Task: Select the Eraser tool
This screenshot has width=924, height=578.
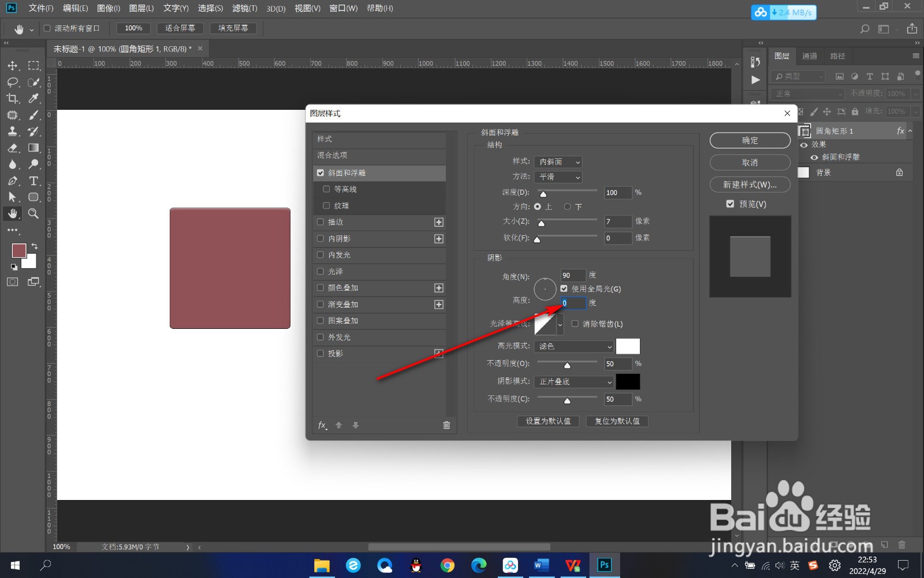Action: (13, 148)
